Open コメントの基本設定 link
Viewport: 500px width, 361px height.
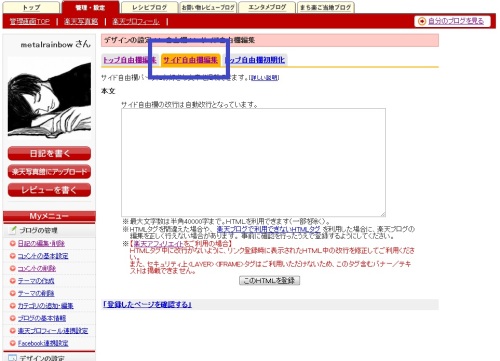[x=43, y=256]
